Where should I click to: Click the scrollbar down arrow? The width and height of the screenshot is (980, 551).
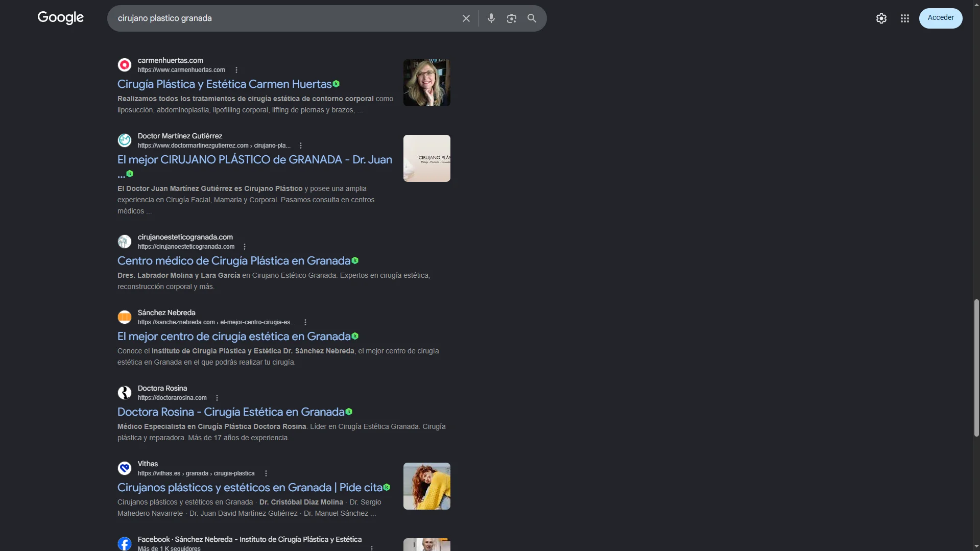point(976,547)
